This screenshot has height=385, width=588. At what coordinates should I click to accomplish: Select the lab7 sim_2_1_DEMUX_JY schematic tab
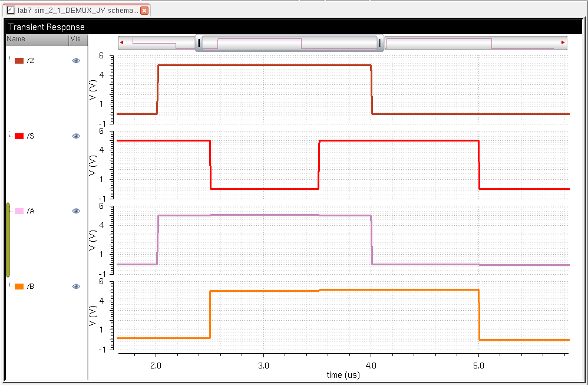pyautogui.click(x=78, y=11)
